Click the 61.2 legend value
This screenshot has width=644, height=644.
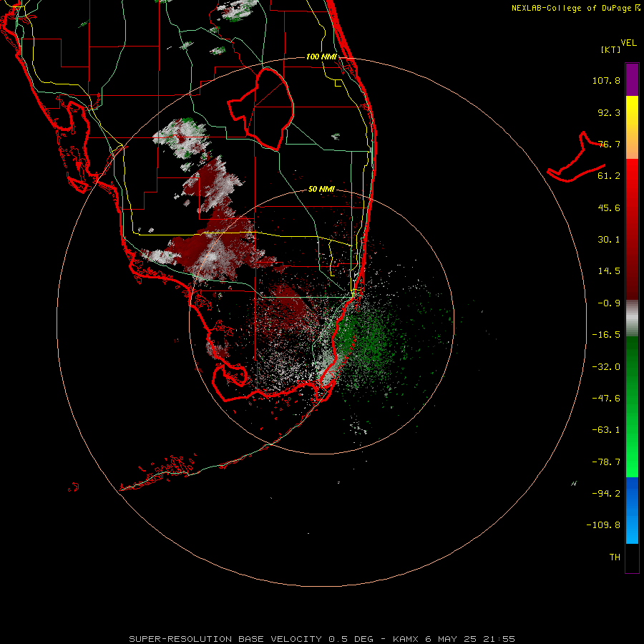tap(609, 176)
